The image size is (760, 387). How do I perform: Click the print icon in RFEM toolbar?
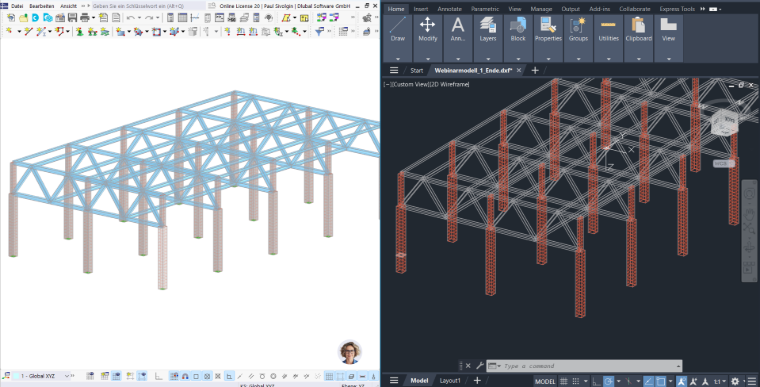coord(84,18)
